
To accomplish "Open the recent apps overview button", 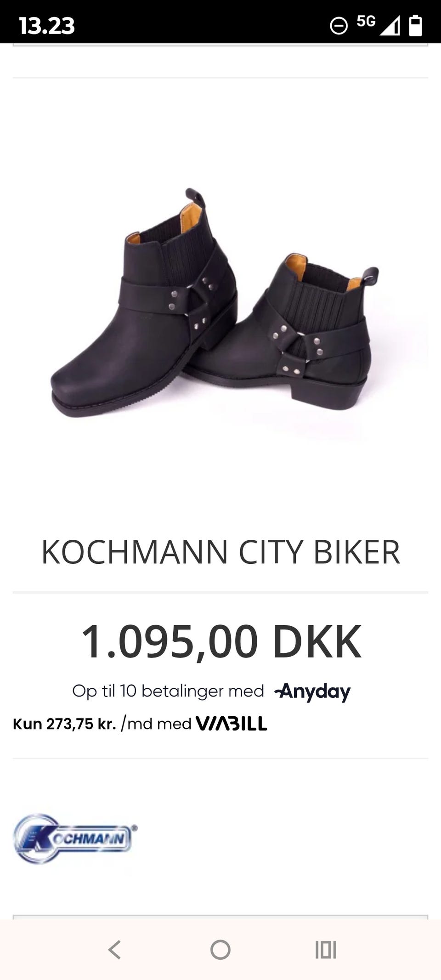I will tap(326, 950).
